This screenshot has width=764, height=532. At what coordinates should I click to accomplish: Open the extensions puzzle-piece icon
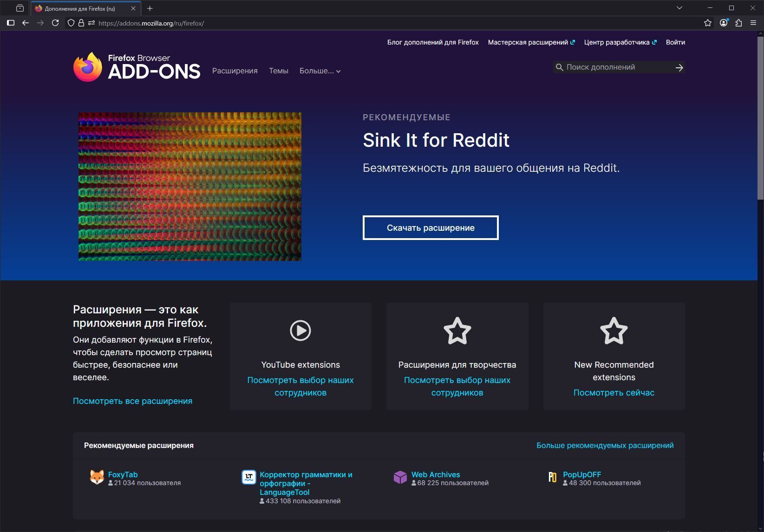pos(738,23)
